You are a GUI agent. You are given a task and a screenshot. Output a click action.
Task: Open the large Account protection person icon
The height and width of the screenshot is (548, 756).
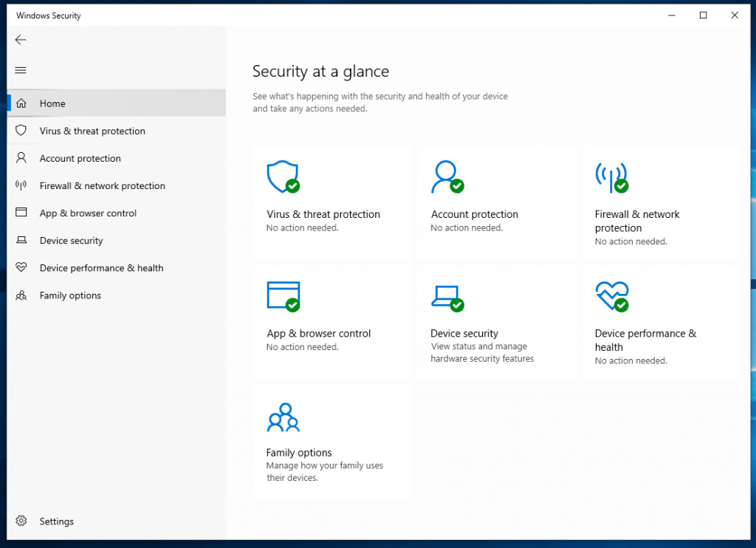pos(447,177)
